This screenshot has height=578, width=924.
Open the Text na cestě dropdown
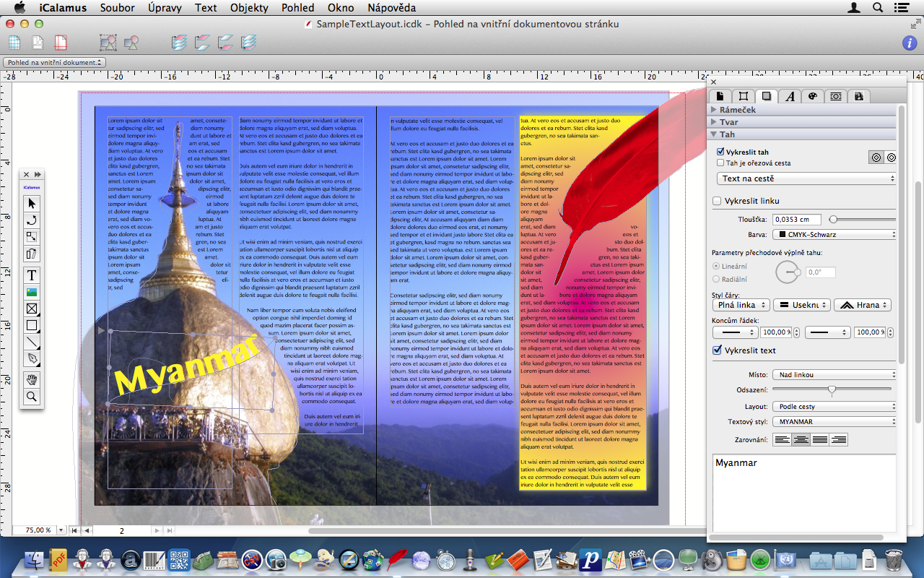coord(806,178)
